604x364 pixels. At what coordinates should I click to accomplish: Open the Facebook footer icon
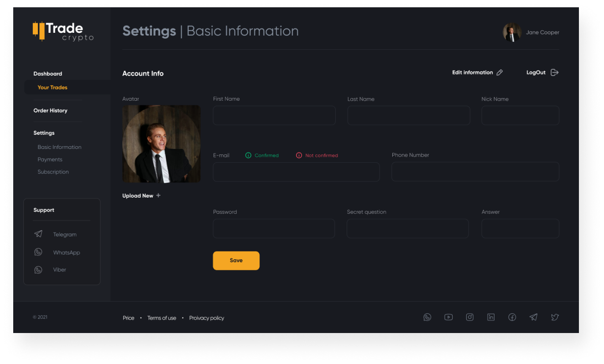[x=512, y=317]
